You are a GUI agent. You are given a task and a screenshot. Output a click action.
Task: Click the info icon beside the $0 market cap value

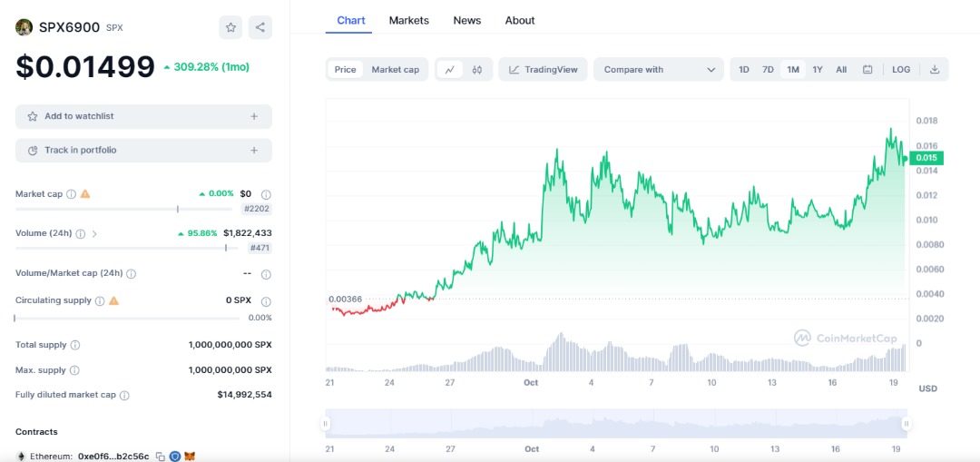click(266, 194)
